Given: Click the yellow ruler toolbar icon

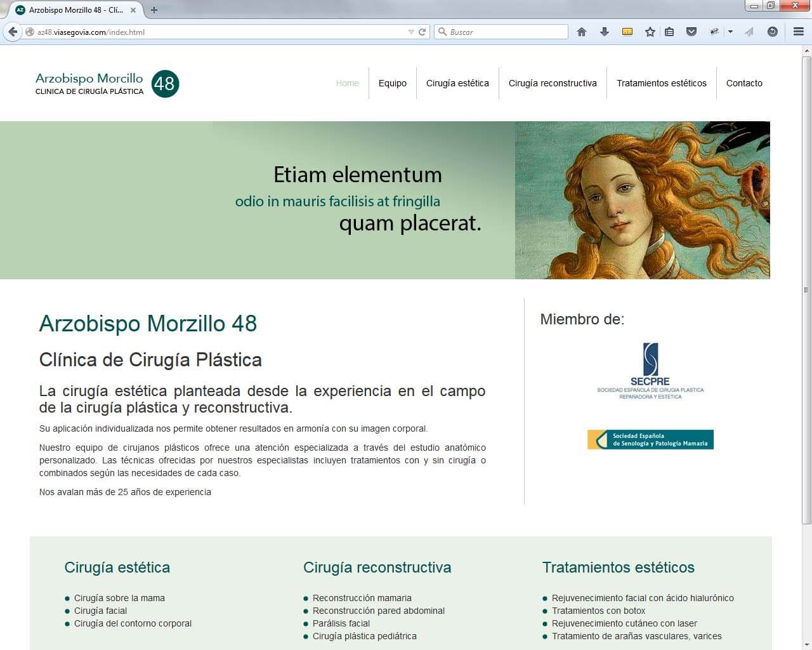Looking at the screenshot, I should 627,32.
